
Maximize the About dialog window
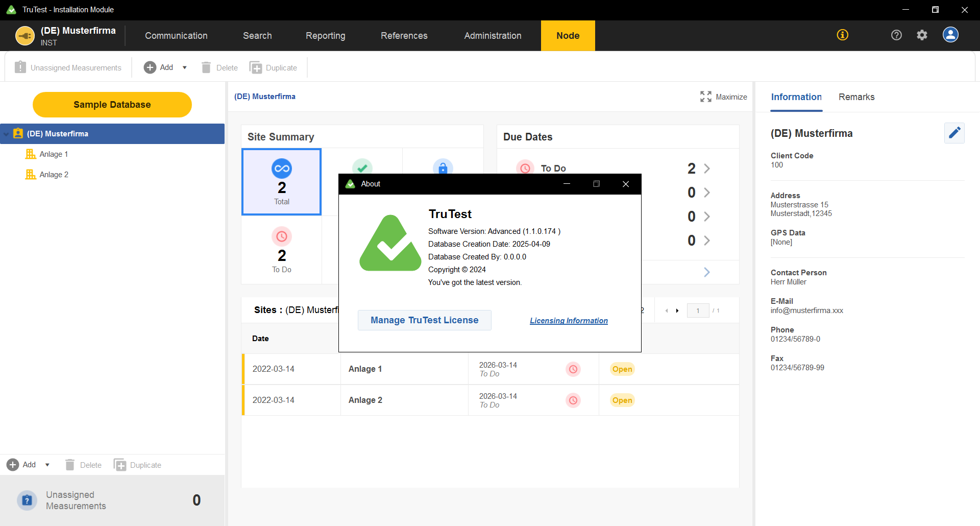click(596, 184)
